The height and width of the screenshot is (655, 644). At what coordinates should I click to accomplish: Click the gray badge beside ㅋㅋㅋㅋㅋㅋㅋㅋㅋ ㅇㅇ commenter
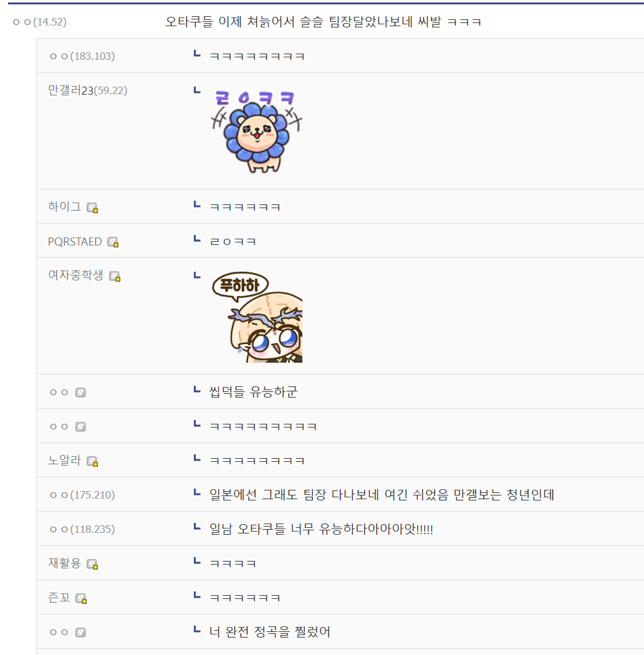pyautogui.click(x=80, y=426)
